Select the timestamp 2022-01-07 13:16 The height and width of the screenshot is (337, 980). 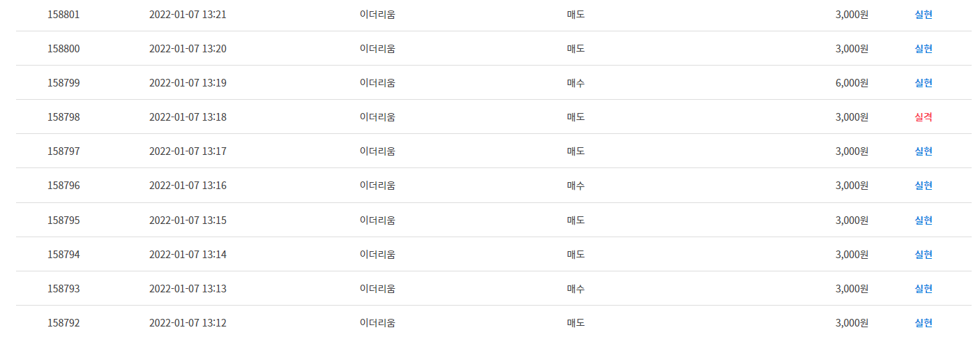188,186
